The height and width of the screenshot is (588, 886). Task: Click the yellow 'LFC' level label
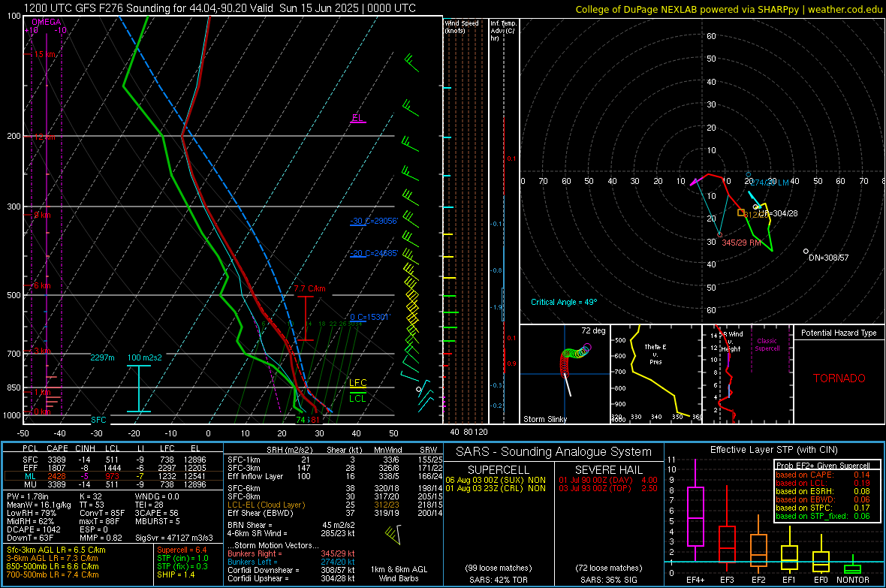pos(357,383)
